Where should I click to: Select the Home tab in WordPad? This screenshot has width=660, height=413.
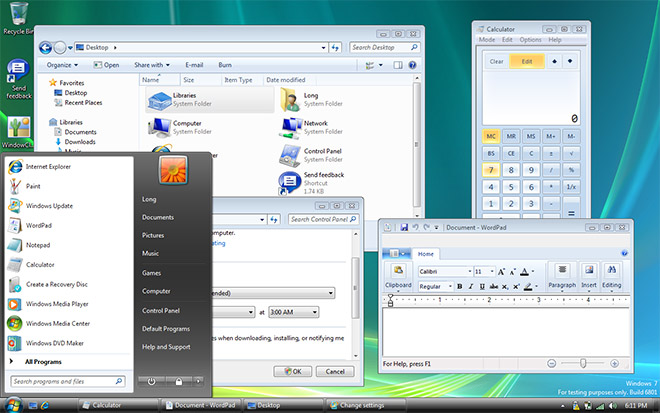tap(426, 254)
